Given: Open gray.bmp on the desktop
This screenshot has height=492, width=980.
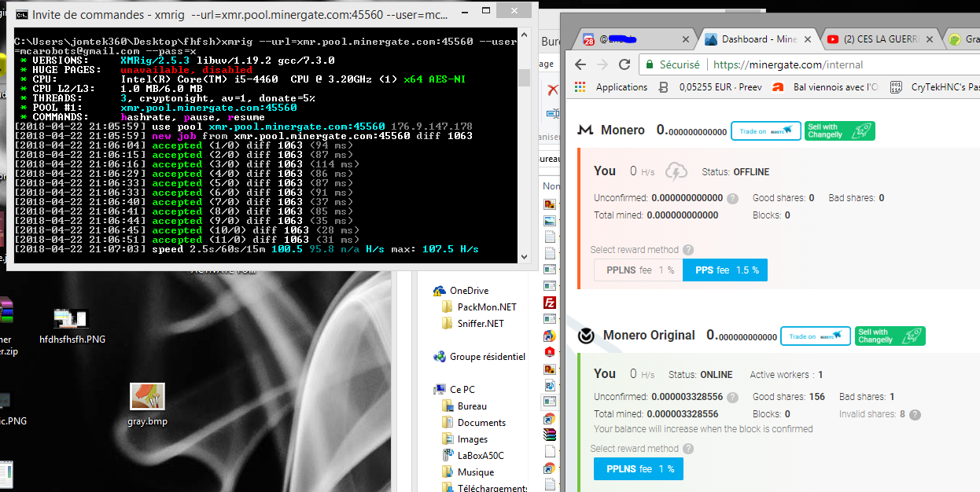Looking at the screenshot, I should [146, 395].
